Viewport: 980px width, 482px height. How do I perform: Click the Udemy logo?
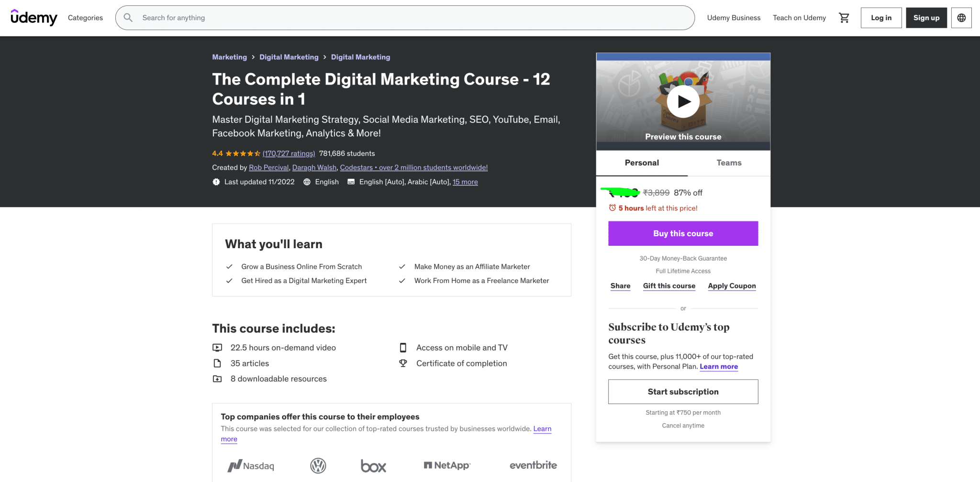(x=33, y=18)
